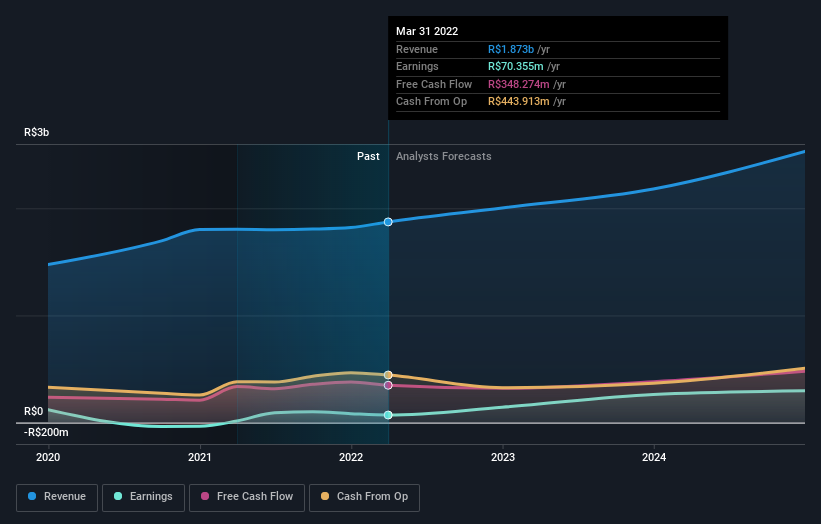Click the orange dot in Cash From Op legend

(x=325, y=497)
